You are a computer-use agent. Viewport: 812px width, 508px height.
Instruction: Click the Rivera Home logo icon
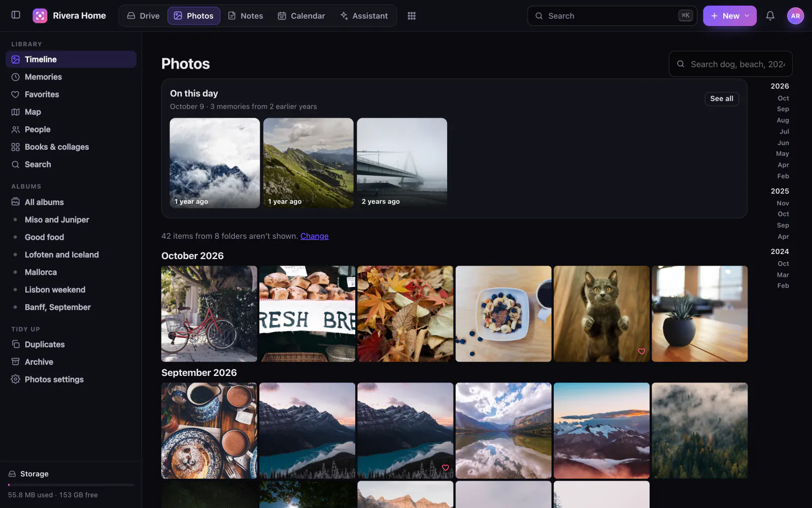[x=40, y=16]
